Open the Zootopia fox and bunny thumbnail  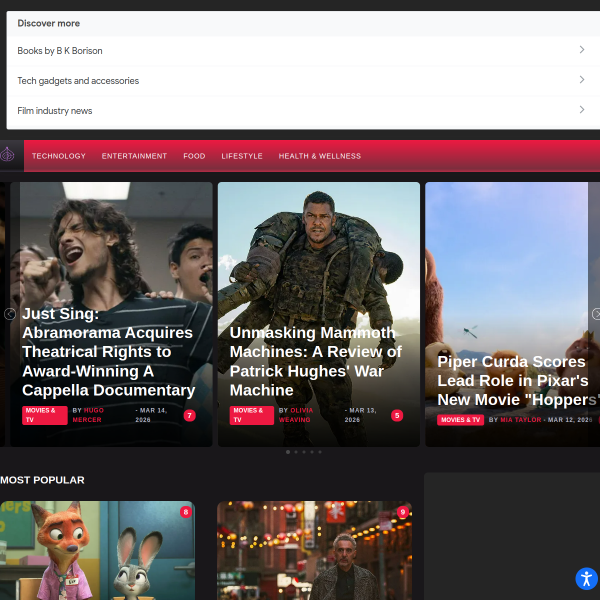pyautogui.click(x=97, y=555)
